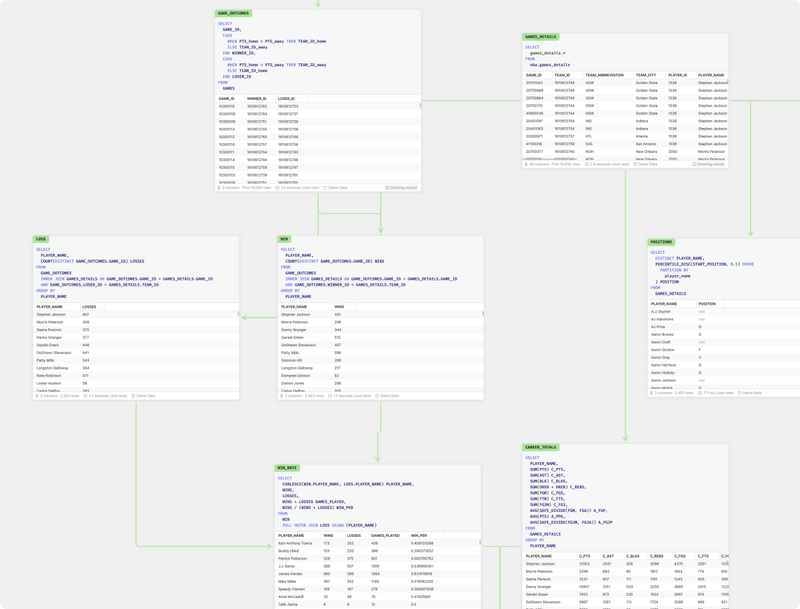Click the run time clock icon in LOSS footer
Screen dimensions: 800x609
pyautogui.click(x=86, y=396)
